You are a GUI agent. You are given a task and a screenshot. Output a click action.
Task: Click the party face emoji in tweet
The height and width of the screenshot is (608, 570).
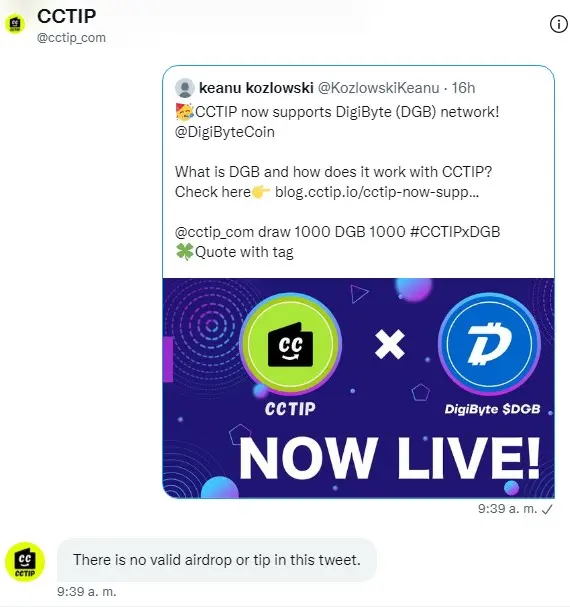click(x=185, y=112)
